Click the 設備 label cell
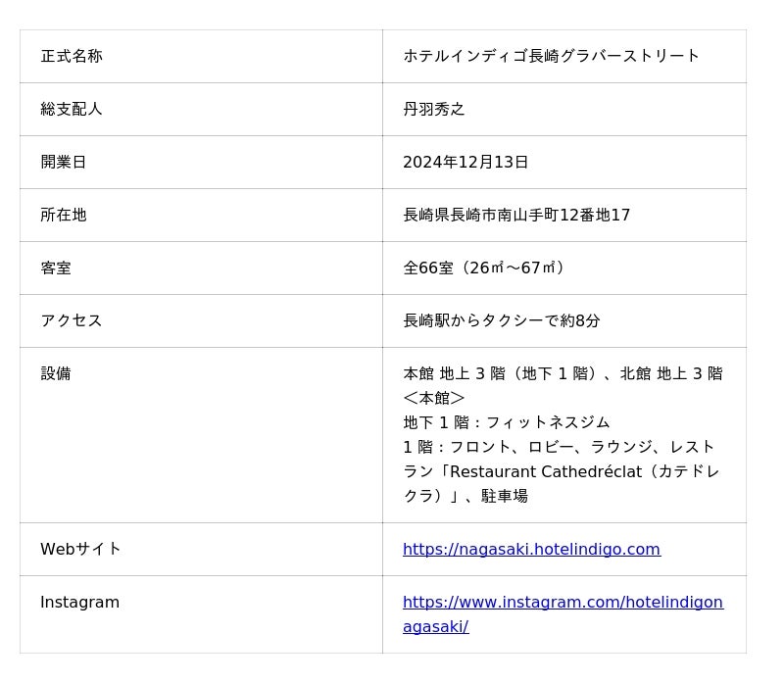The image size is (784, 683). (x=56, y=374)
